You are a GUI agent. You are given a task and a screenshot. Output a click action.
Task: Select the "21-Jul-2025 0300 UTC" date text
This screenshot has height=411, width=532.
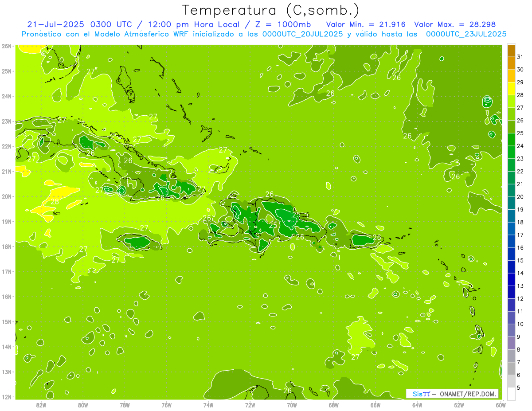(79, 24)
